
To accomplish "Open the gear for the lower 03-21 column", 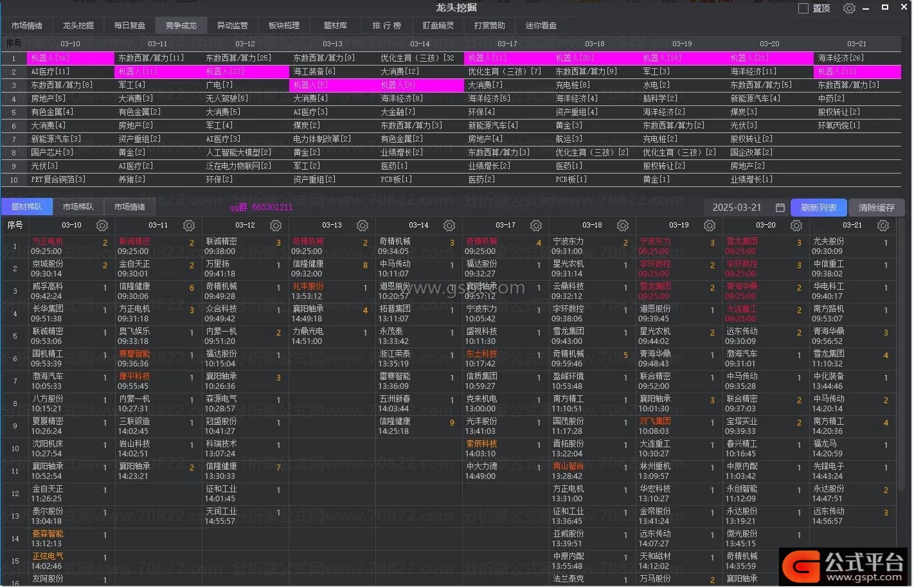I will [x=883, y=226].
